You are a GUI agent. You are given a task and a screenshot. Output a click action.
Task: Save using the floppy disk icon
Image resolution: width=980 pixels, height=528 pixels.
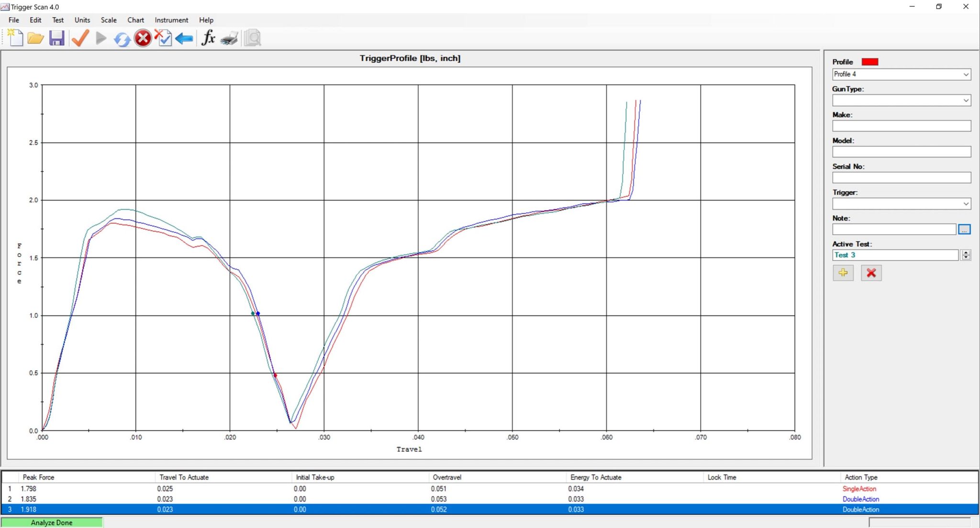tap(57, 38)
